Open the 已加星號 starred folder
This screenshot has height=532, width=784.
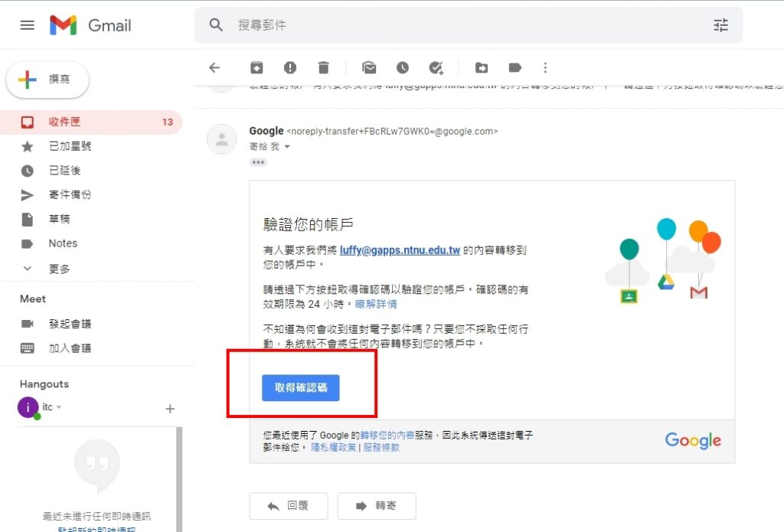click(70, 146)
